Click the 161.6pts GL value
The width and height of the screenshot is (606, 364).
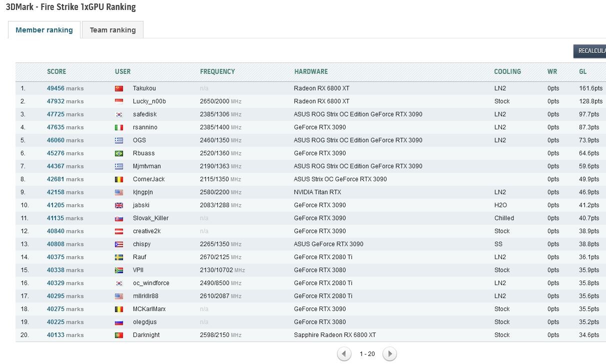pos(591,88)
